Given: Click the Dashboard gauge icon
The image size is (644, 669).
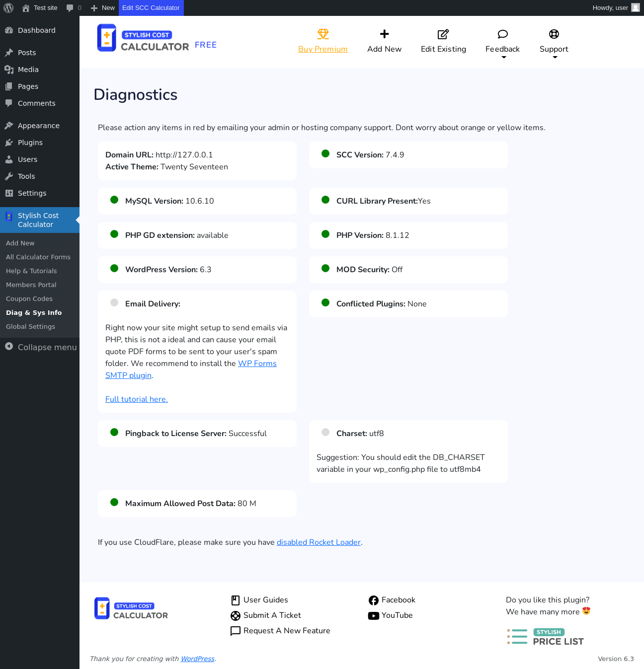Looking at the screenshot, I should pyautogui.click(x=9, y=30).
